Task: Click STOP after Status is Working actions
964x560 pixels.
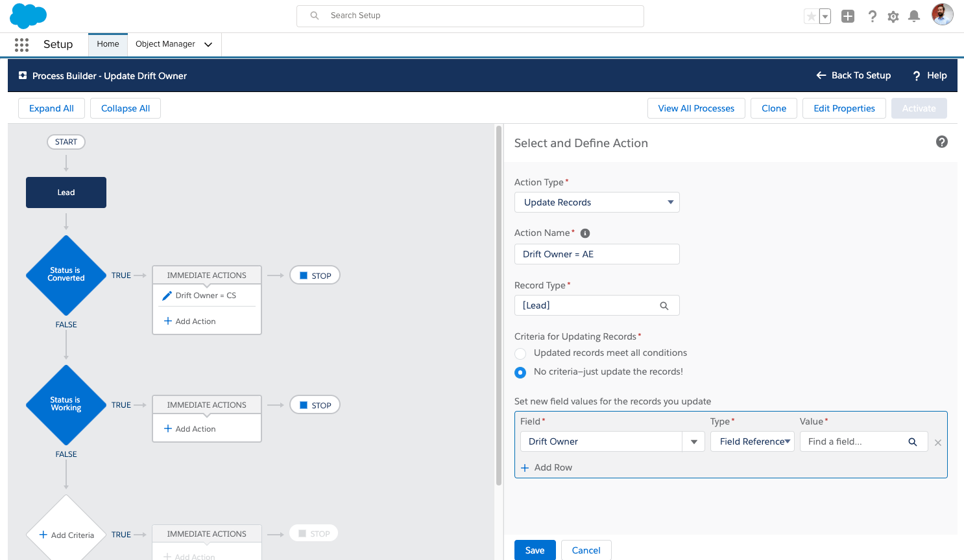Action: pyautogui.click(x=315, y=405)
